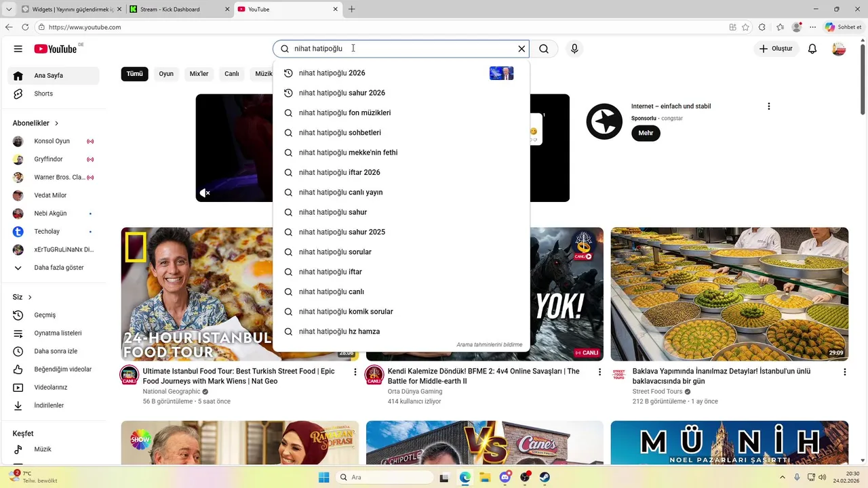Open Beğendiğim videolar
This screenshot has height=488, width=868.
click(x=54, y=369)
